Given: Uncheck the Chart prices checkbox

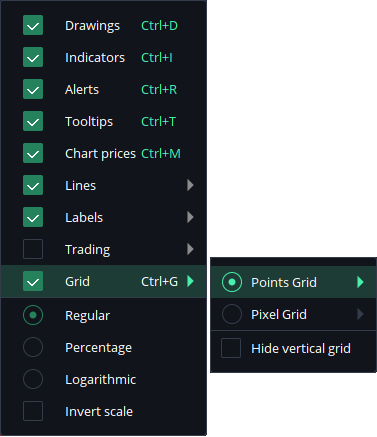Looking at the screenshot, I should click(33, 153).
